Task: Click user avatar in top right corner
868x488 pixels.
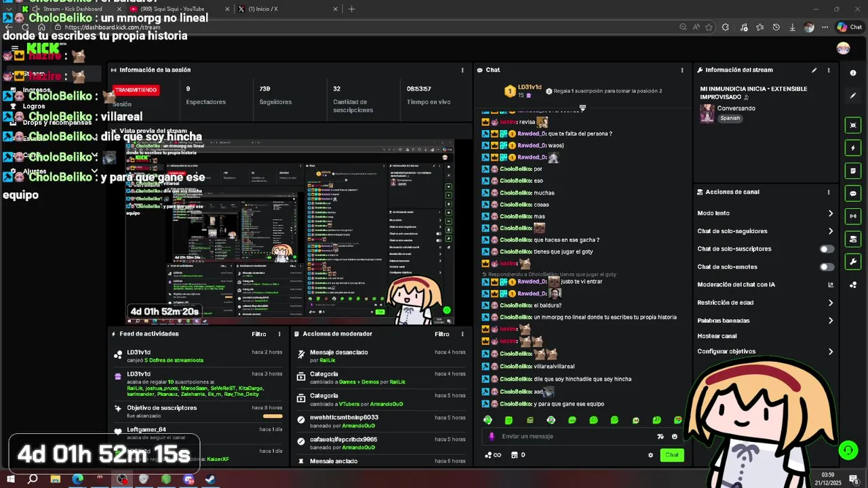Action: click(x=843, y=48)
